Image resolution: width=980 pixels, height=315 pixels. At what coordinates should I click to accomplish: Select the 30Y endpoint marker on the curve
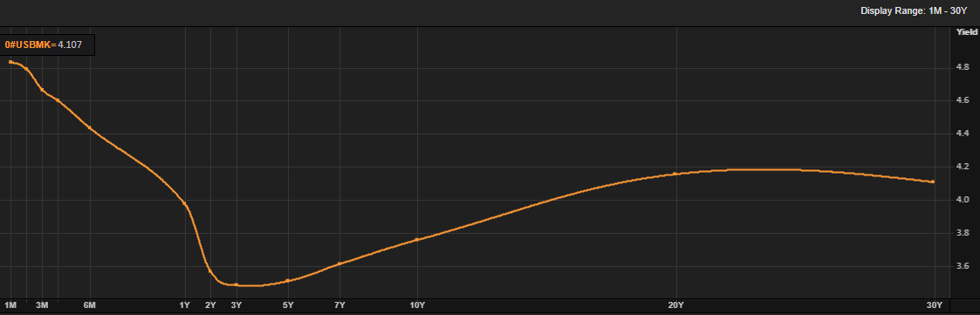(933, 181)
